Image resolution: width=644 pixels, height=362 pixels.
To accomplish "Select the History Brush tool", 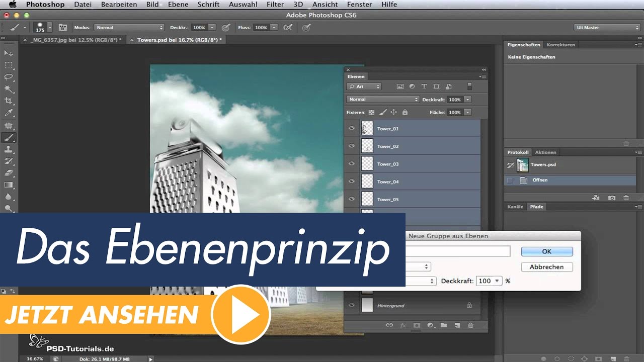I will pos(9,162).
